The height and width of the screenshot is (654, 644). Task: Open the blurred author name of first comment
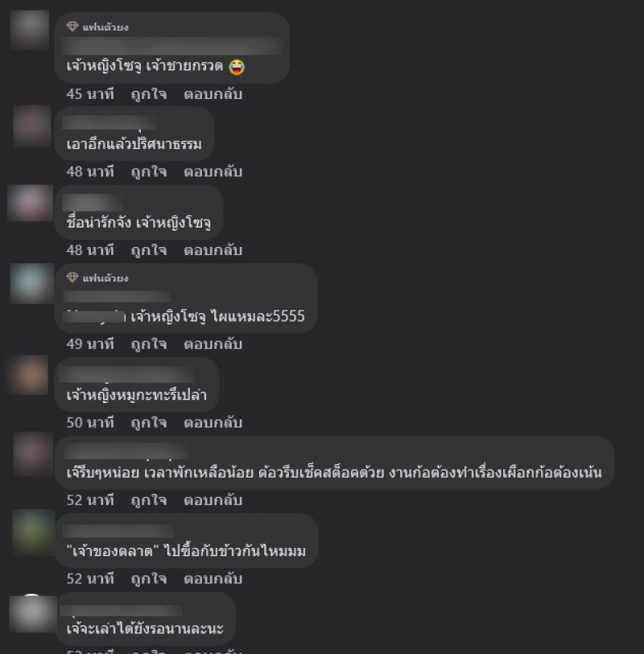[x=172, y=46]
